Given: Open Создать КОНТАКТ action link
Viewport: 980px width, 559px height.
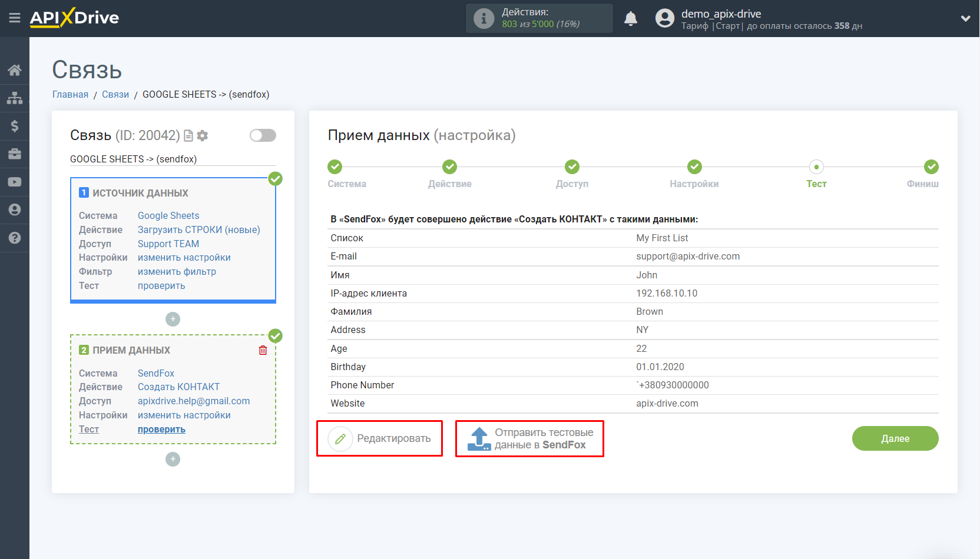Looking at the screenshot, I should point(178,387).
